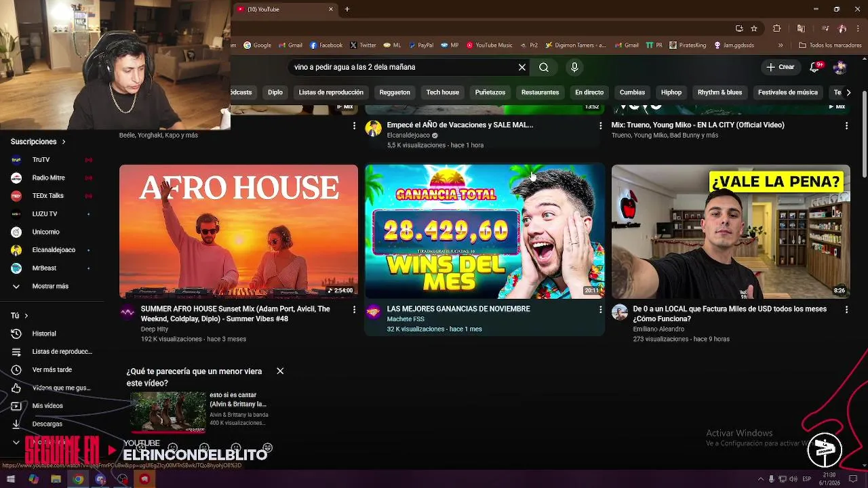Open the Alvin & Brittany survey thumbnail
The width and height of the screenshot is (868, 488).
pos(168,411)
